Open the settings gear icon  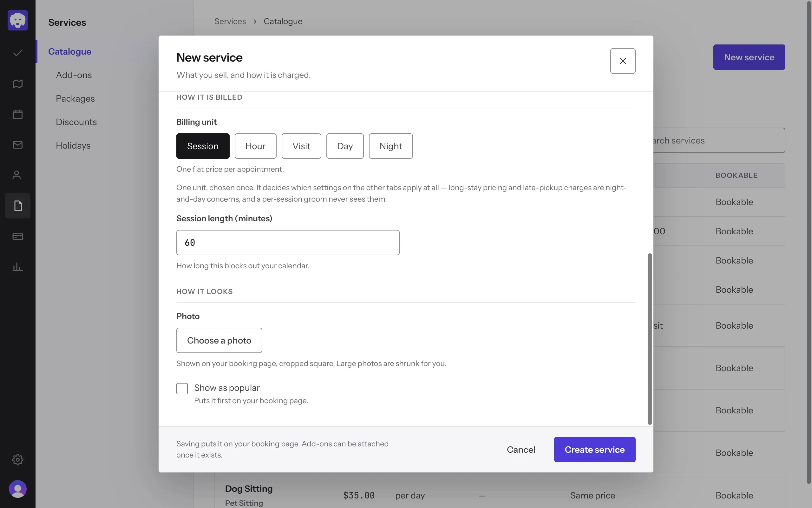[x=17, y=459]
